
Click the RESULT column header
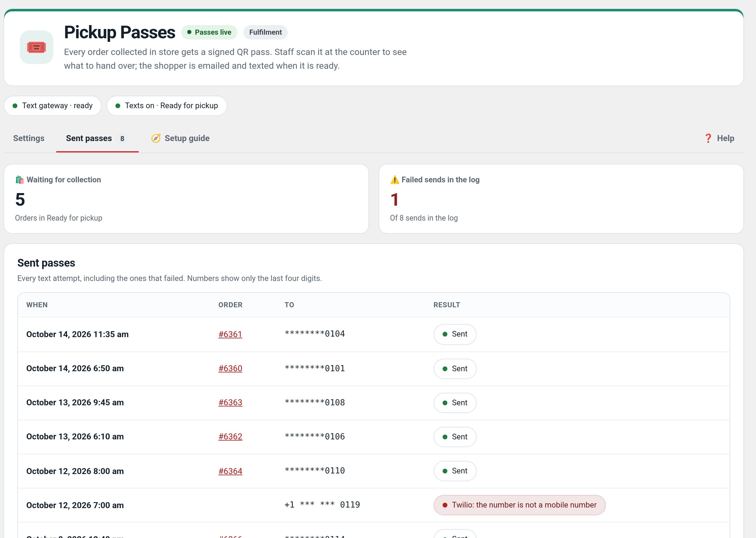pyautogui.click(x=447, y=305)
